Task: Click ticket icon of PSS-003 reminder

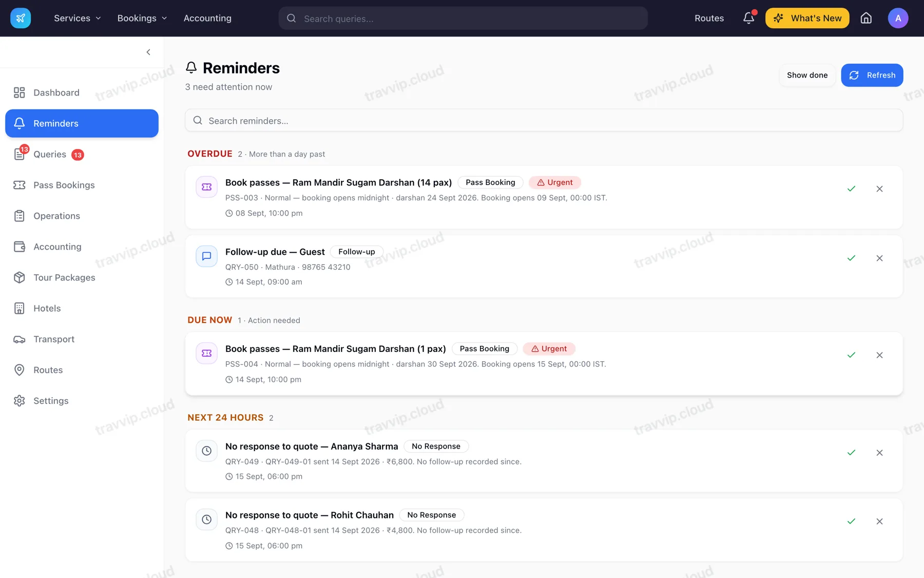Action: (206, 187)
